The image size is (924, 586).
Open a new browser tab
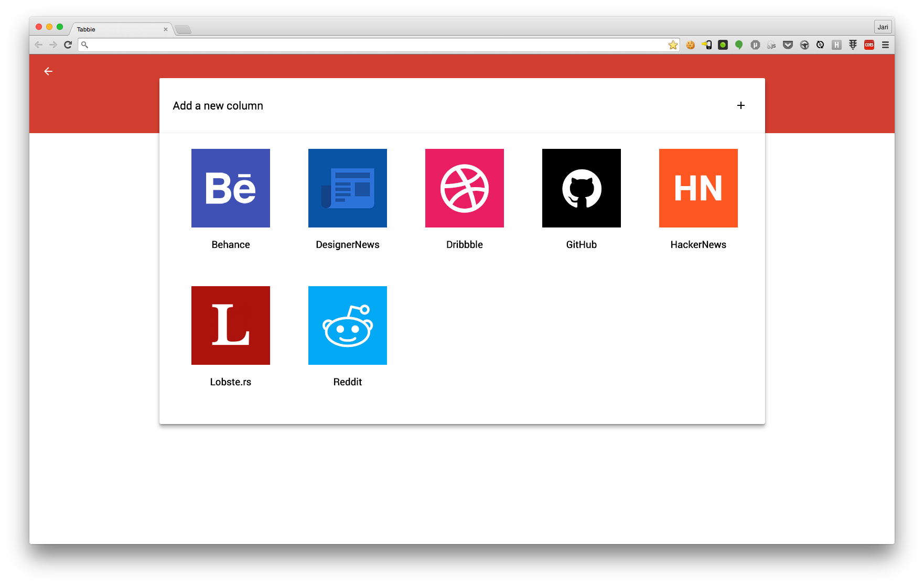(x=183, y=29)
